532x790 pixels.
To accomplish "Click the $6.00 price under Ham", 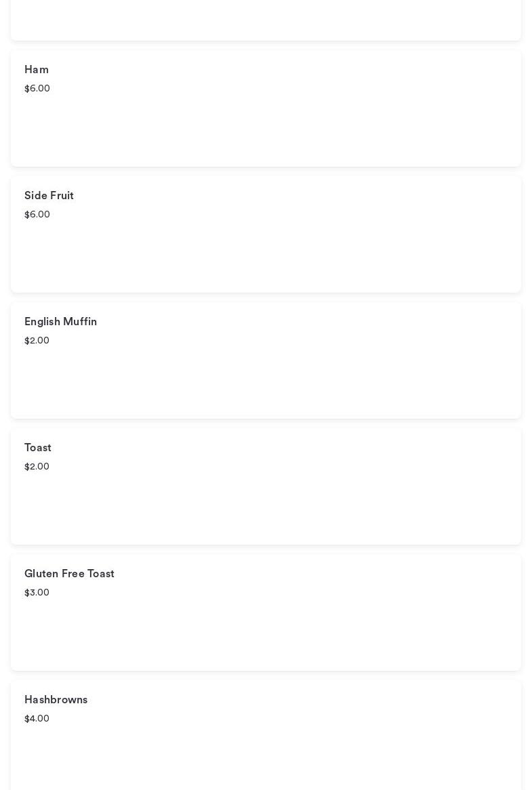I will coord(37,89).
